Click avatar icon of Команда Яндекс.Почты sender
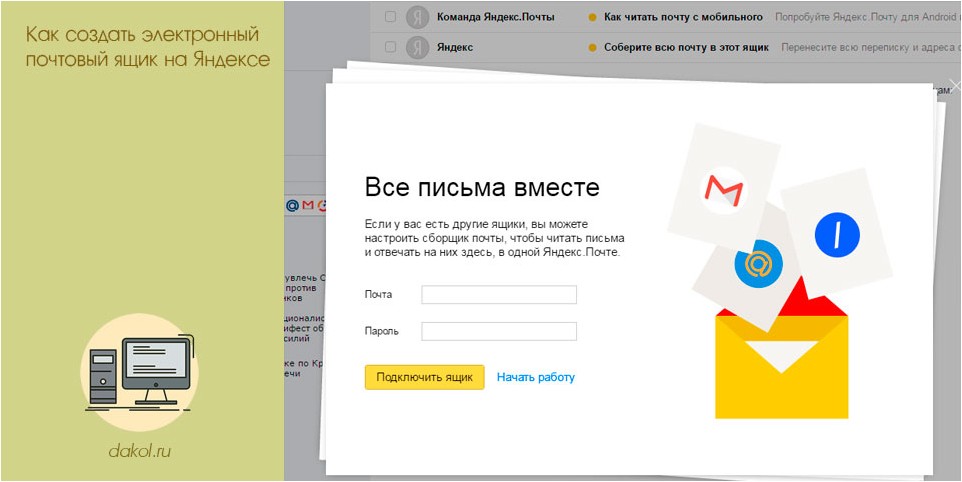This screenshot has height=482, width=962. tap(417, 17)
